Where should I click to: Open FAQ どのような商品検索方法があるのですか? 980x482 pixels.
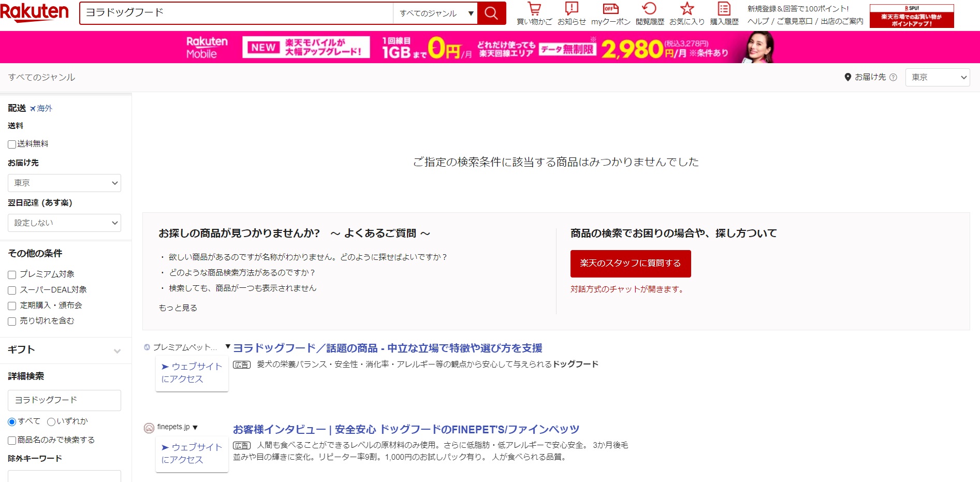coord(242,273)
